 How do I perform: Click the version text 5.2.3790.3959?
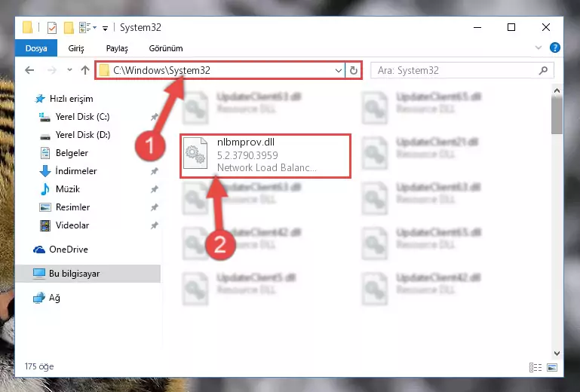(x=247, y=155)
